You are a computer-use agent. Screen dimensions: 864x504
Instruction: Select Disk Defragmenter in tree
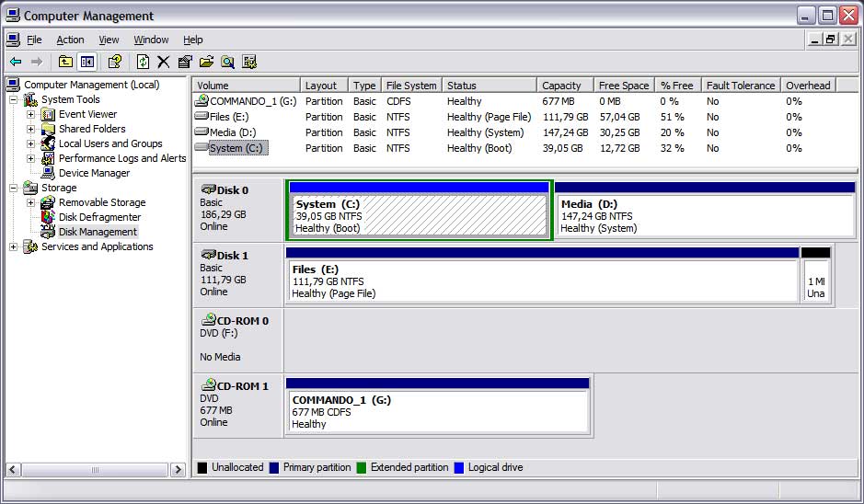[99, 217]
